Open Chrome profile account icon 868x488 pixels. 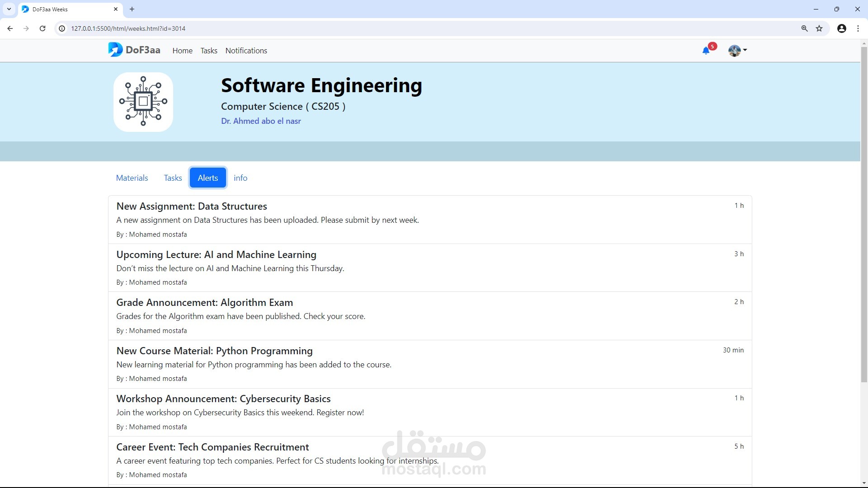[841, 28]
